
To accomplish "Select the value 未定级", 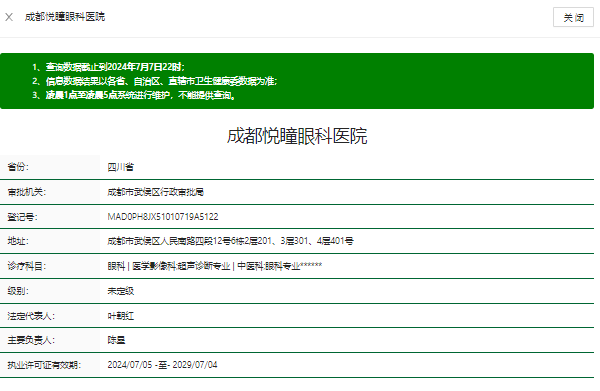I will [121, 291].
